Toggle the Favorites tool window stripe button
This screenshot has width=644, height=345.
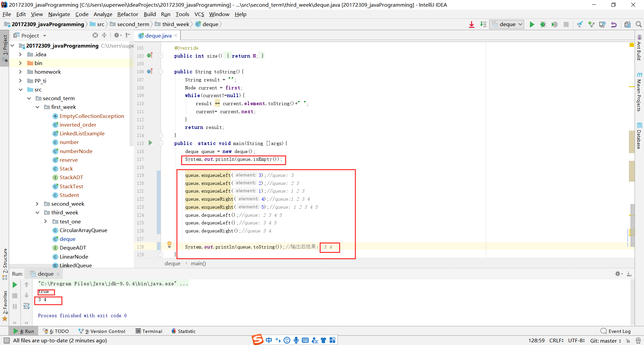coord(5,305)
